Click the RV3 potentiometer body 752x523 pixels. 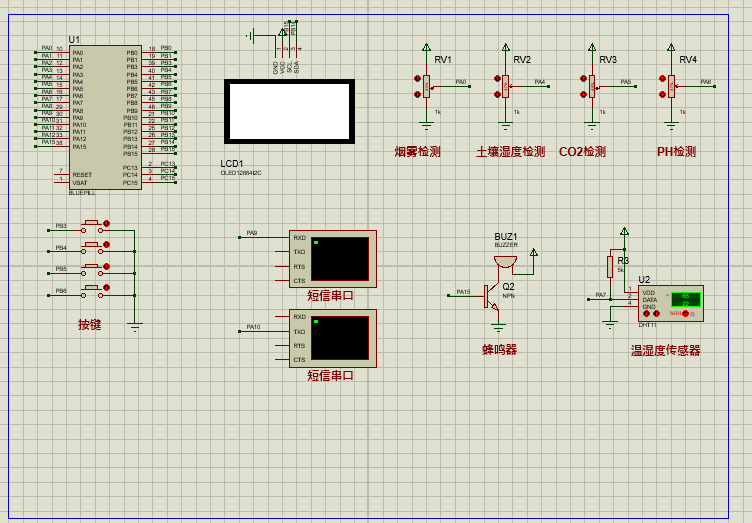(592, 86)
